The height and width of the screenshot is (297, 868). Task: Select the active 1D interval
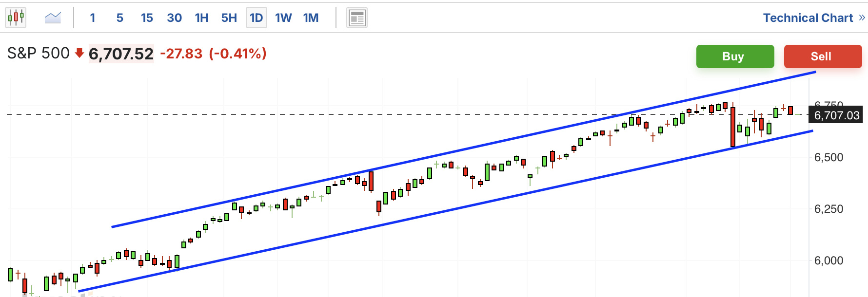[256, 18]
